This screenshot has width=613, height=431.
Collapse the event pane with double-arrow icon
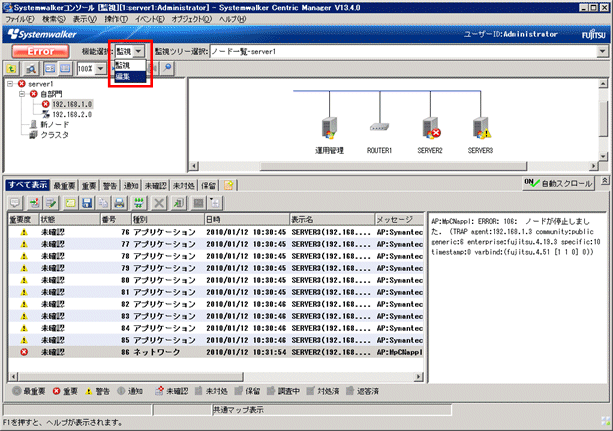[604, 181]
